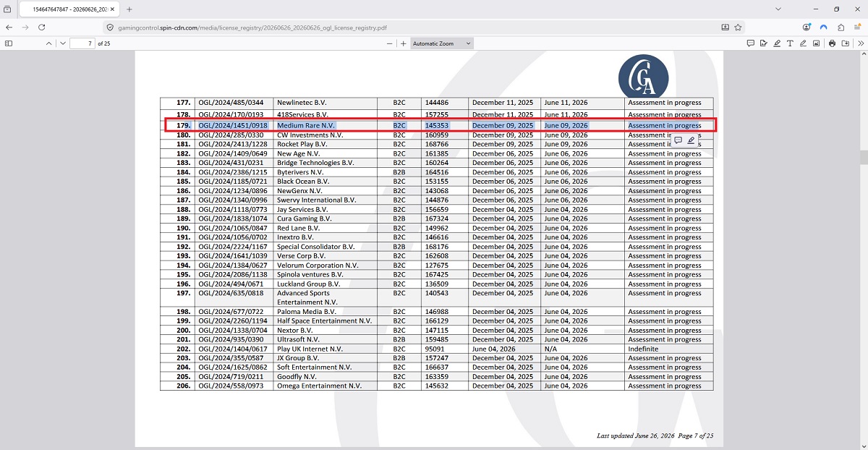The height and width of the screenshot is (450, 868).
Task: Open the browser application menu
Action: (x=858, y=27)
